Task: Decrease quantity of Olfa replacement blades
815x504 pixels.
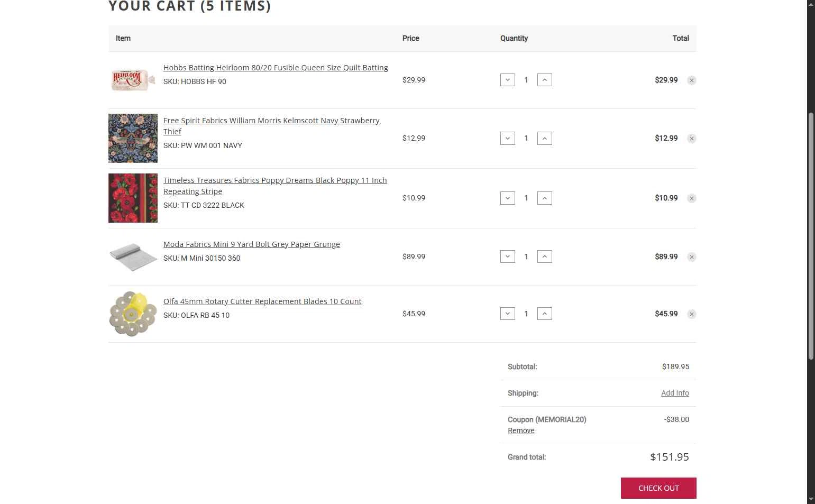Action: pos(507,314)
